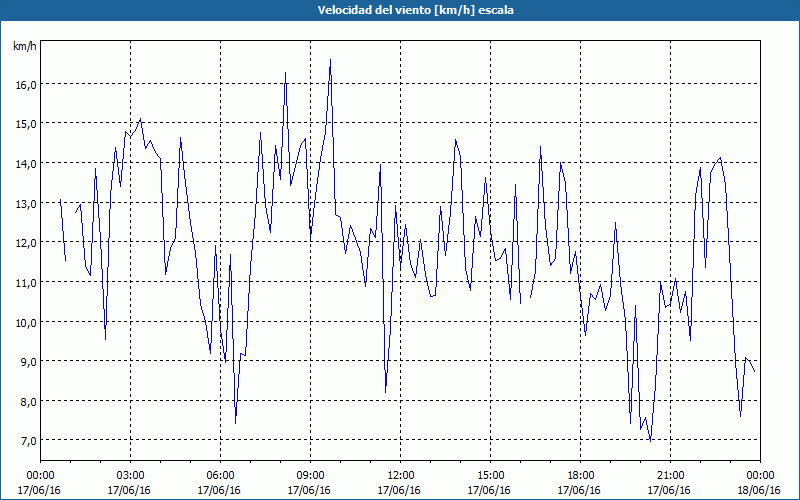800x500 pixels.
Task: Select the "12,0" y-axis label
Action: (x=26, y=243)
